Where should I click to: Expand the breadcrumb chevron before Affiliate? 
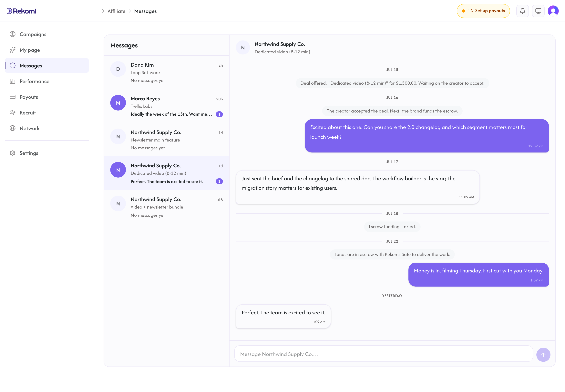coord(103,11)
